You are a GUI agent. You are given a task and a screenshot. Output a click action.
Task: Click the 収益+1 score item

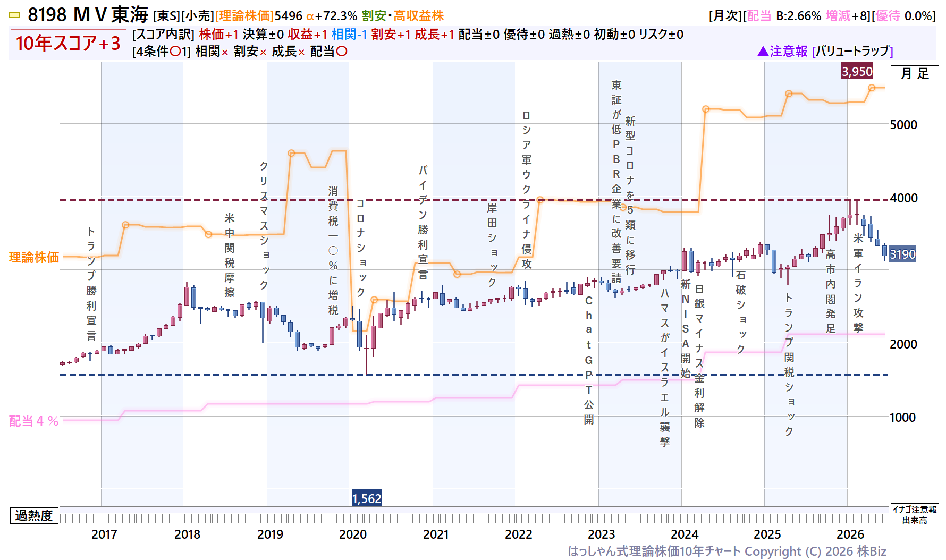[x=308, y=34]
